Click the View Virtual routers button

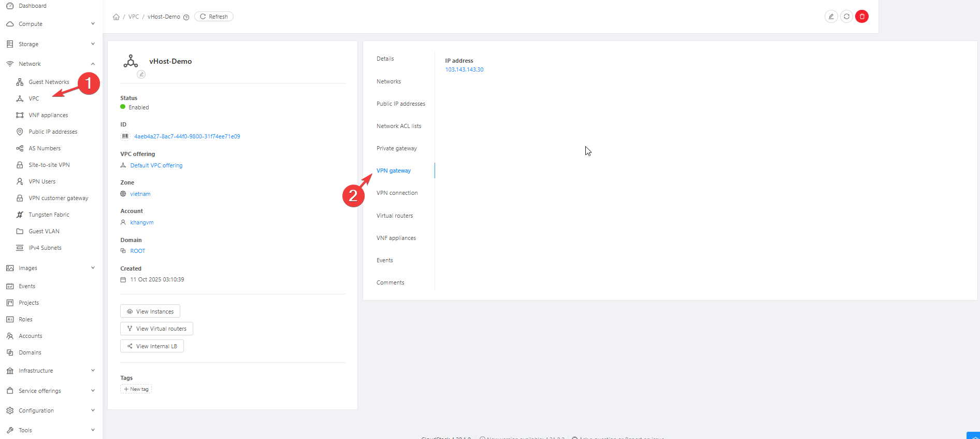coord(156,329)
